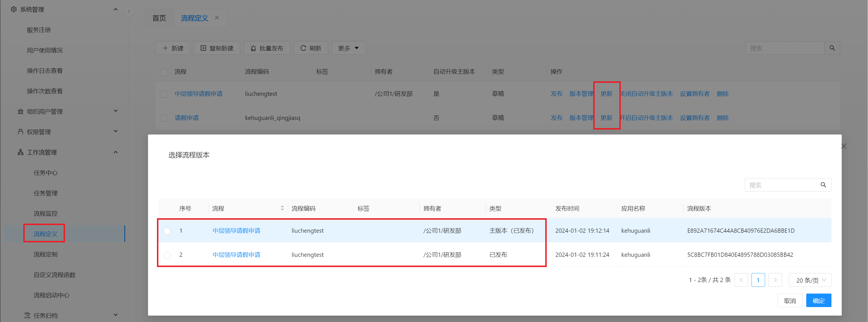Open 操作次数查看 in the sidebar
This screenshot has height=322, width=868.
pos(45,91)
